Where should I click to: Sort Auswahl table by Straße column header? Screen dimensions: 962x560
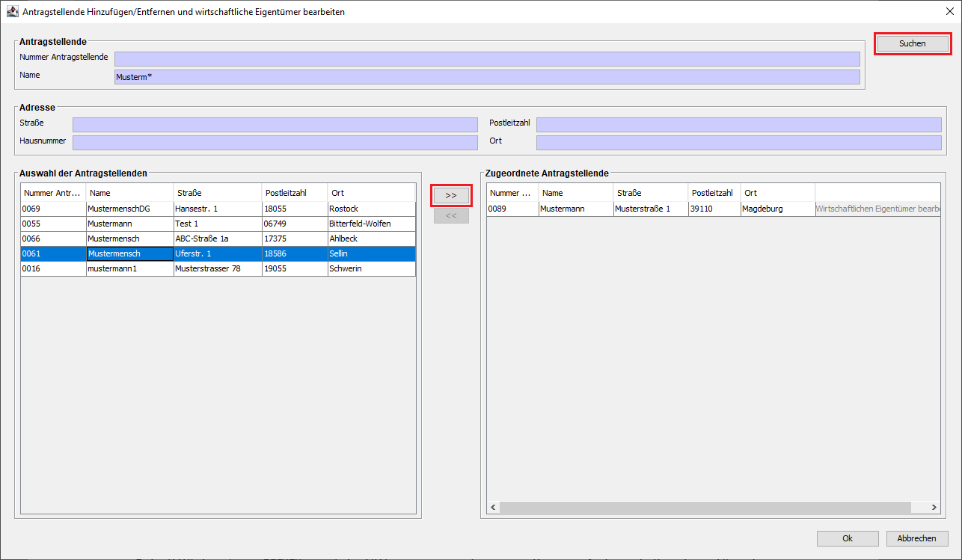[218, 193]
